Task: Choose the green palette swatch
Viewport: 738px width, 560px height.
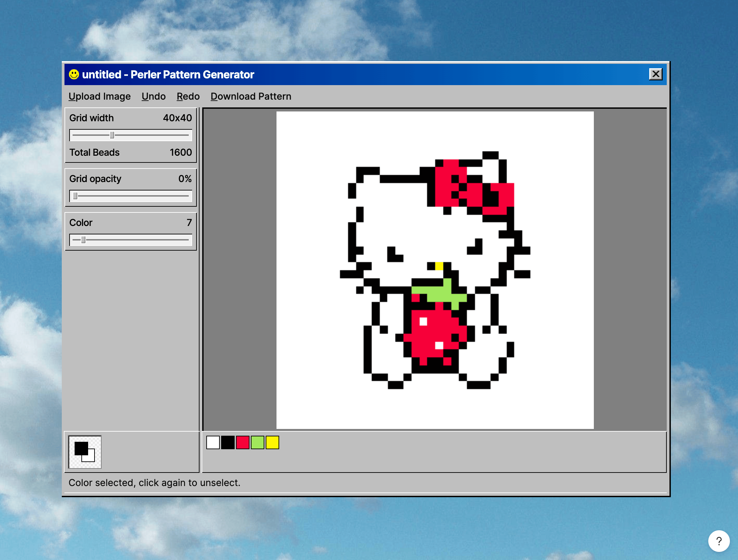Action: (x=258, y=442)
